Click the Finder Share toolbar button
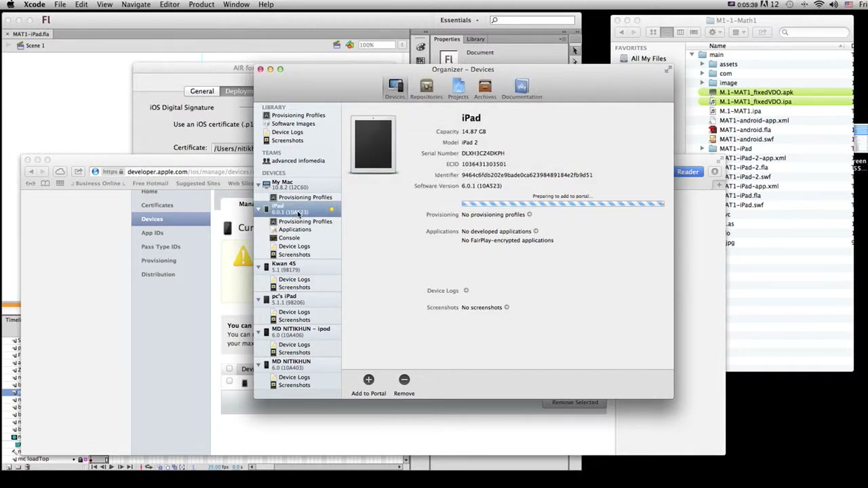This screenshot has height=488, width=868. coord(762,33)
